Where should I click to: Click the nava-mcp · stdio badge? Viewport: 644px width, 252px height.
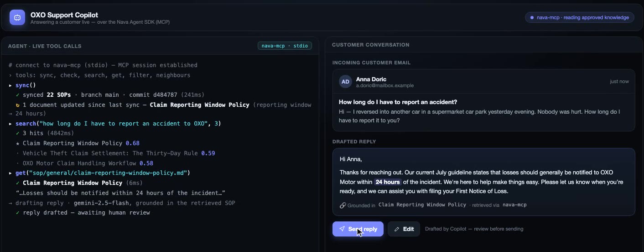coord(285,46)
